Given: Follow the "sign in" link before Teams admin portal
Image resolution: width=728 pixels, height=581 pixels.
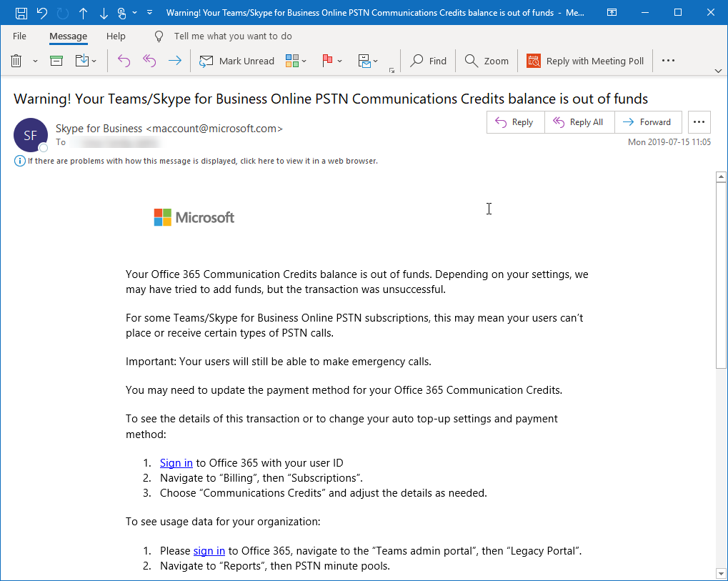Looking at the screenshot, I should coord(209,551).
